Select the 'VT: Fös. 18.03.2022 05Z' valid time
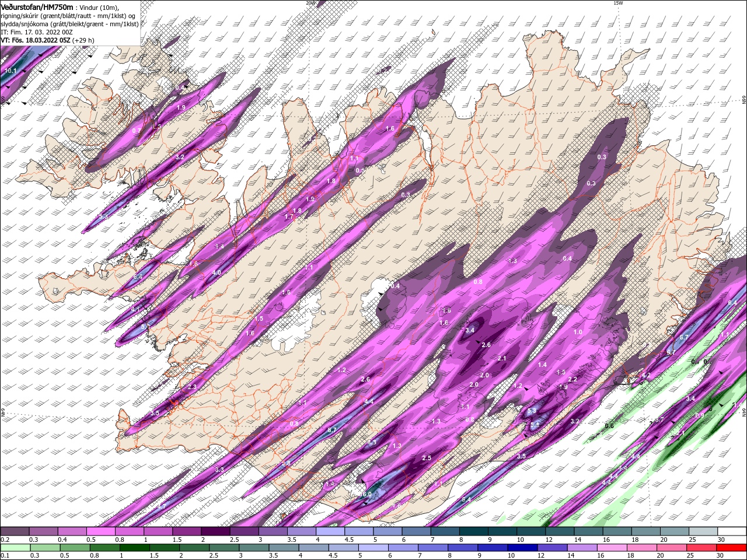Image resolution: width=747 pixels, height=560 pixels. (36, 40)
